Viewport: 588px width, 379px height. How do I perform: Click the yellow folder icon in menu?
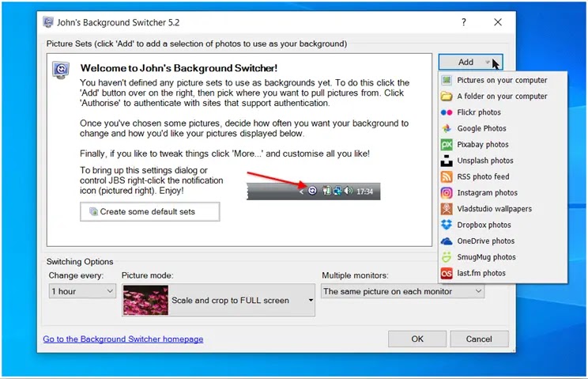point(447,96)
